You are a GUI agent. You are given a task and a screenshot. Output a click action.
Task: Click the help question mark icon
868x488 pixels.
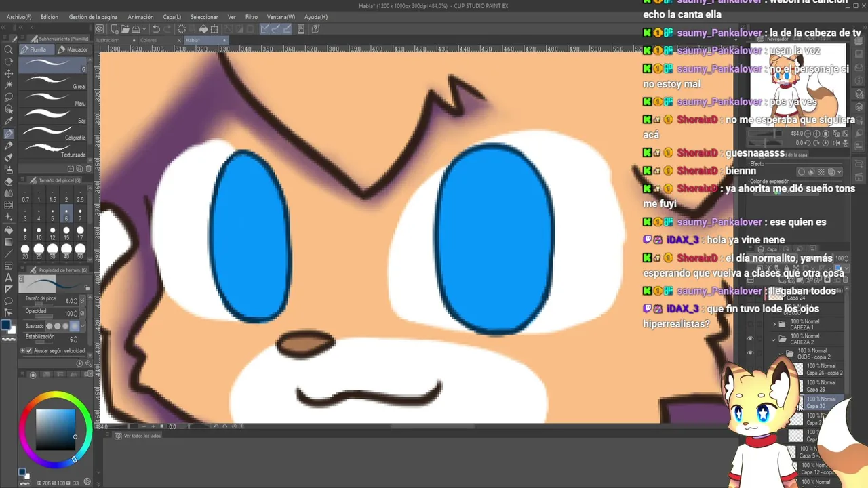coord(315,29)
